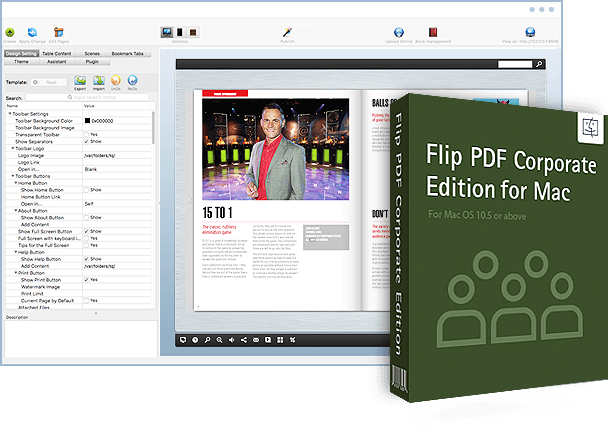Click the black Toolbar Background Color swatch
The height and width of the screenshot is (442, 612).
pos(87,121)
